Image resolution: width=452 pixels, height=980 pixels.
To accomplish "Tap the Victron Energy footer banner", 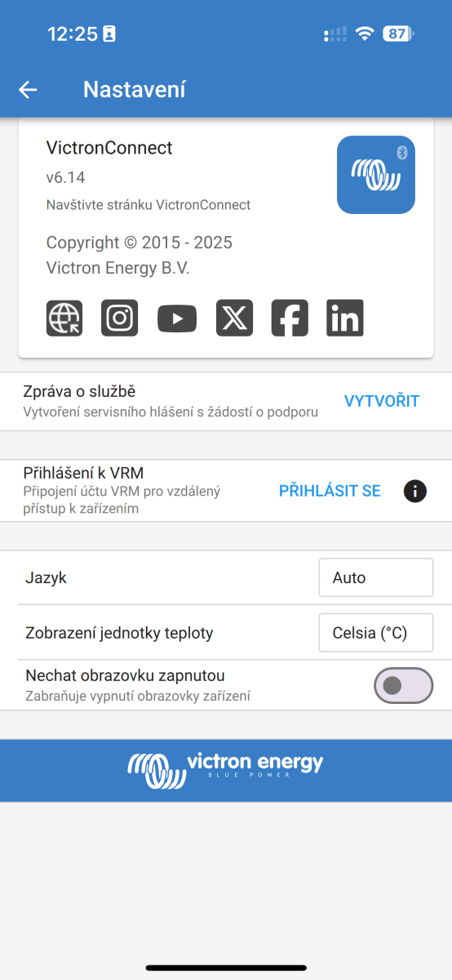I will tap(226, 770).
